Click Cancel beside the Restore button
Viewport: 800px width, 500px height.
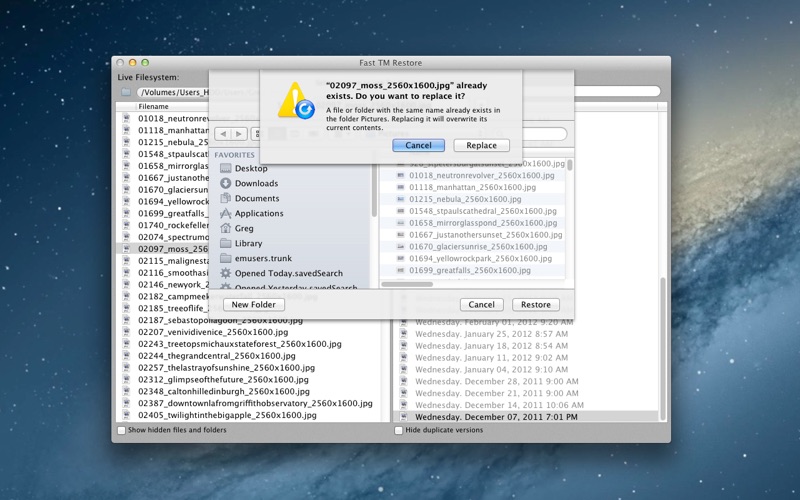(482, 305)
